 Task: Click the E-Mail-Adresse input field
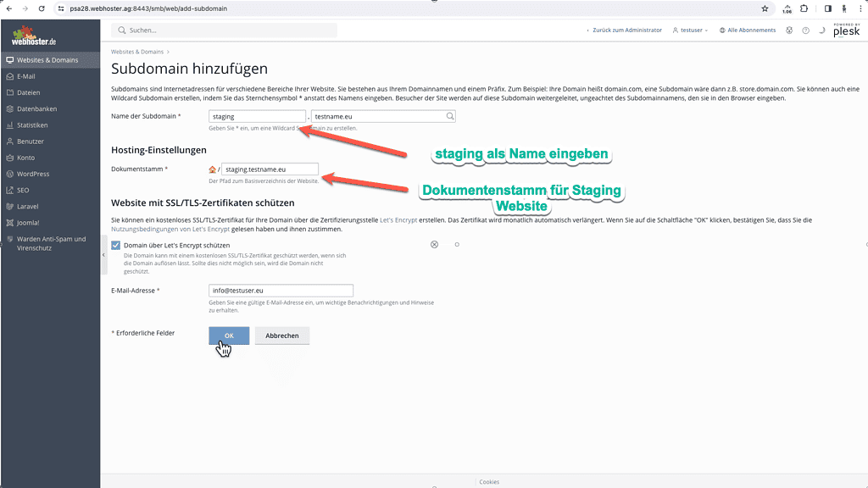280,290
